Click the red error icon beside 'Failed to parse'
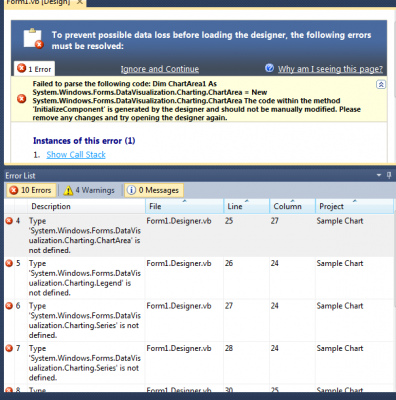This screenshot has height=400, width=396. tap(22, 99)
